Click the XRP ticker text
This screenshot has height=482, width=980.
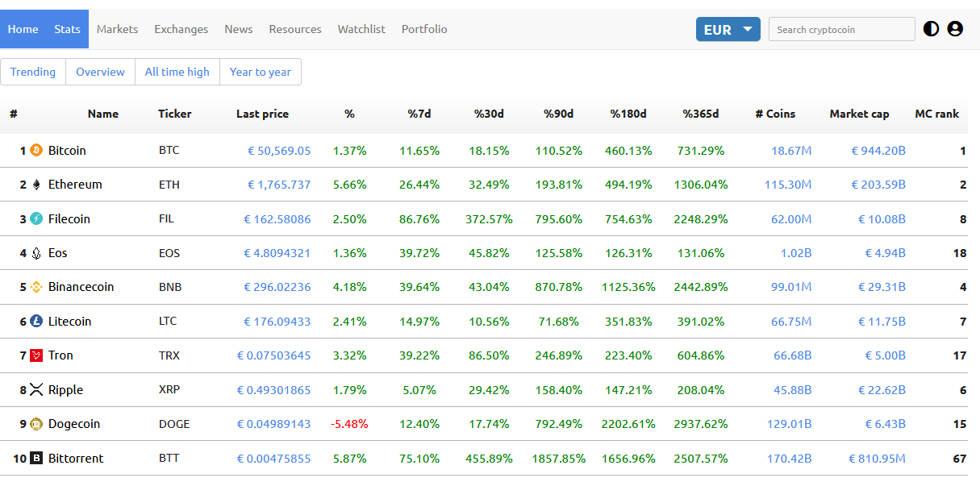point(169,389)
